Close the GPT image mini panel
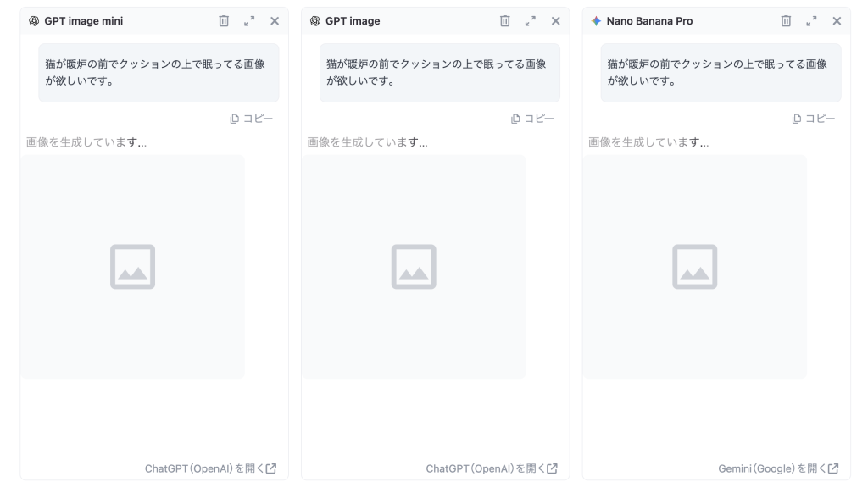The width and height of the screenshot is (868, 482). (x=275, y=21)
